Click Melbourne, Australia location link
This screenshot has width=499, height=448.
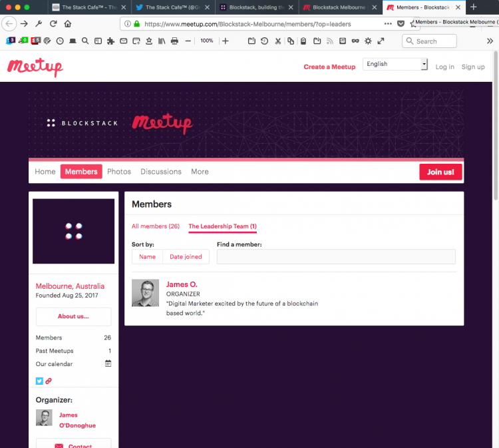(70, 286)
